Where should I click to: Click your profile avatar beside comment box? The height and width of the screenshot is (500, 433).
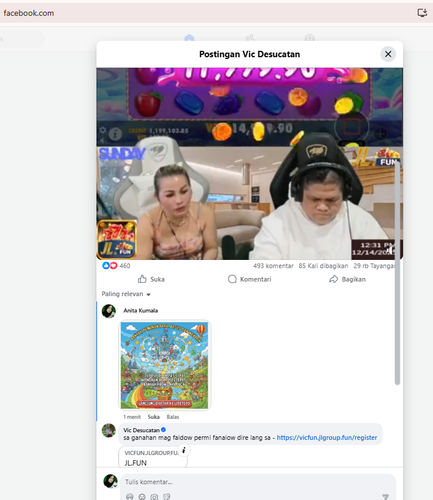coord(110,481)
